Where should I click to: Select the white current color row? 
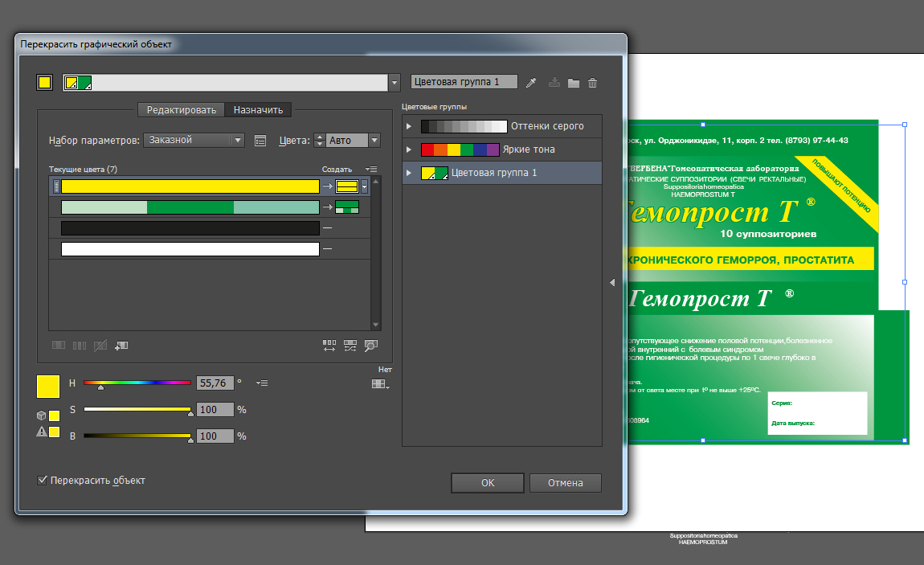tap(190, 248)
